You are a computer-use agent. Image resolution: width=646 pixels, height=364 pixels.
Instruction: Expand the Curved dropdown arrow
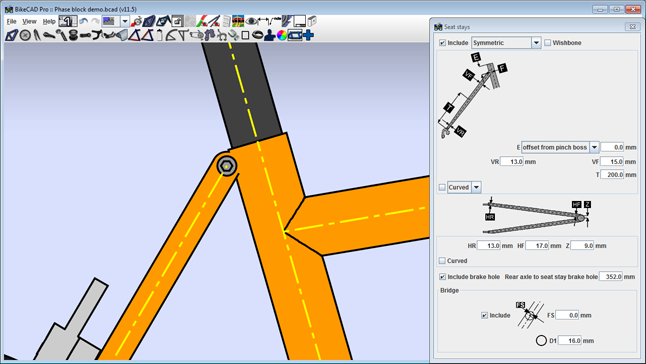tap(476, 187)
